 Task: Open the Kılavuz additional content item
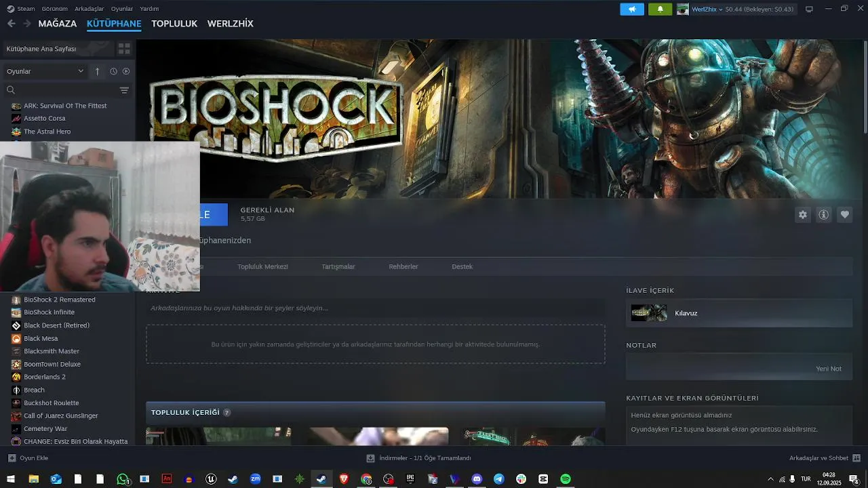pyautogui.click(x=738, y=313)
